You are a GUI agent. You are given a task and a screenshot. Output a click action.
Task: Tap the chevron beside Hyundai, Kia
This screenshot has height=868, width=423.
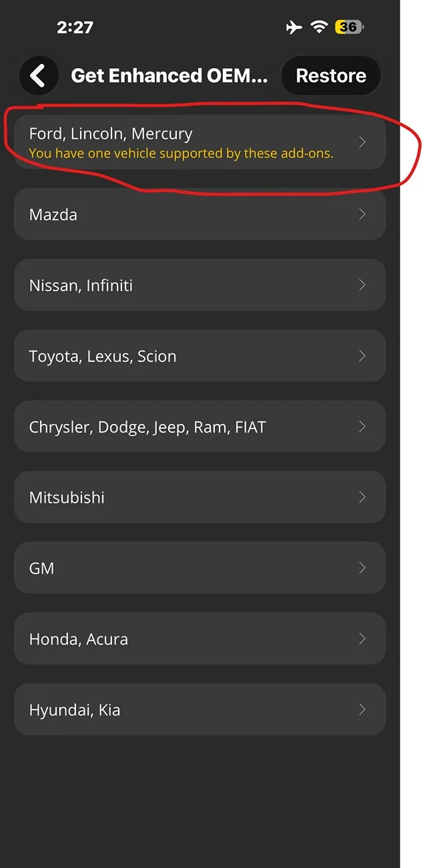pos(362,710)
